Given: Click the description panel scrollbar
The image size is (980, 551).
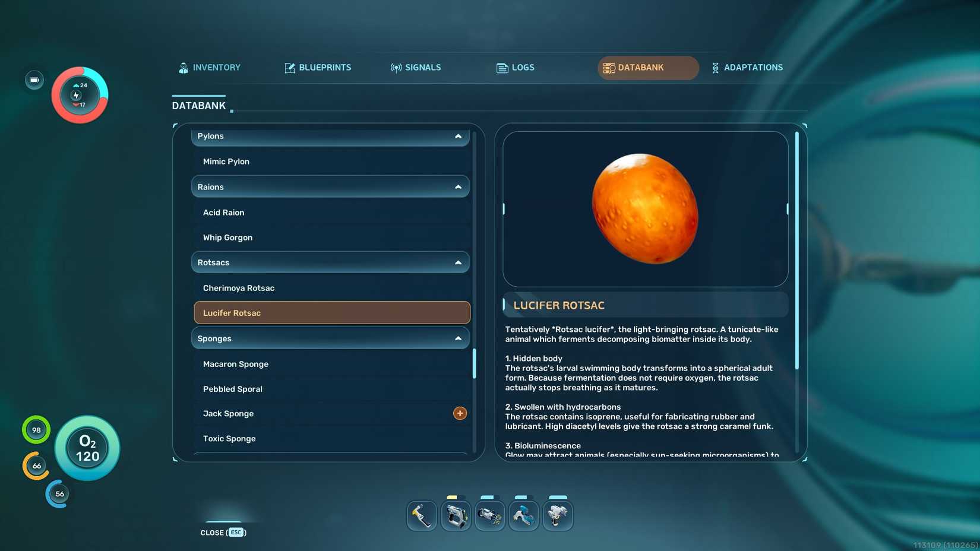Looking at the screenshot, I should point(796,250).
